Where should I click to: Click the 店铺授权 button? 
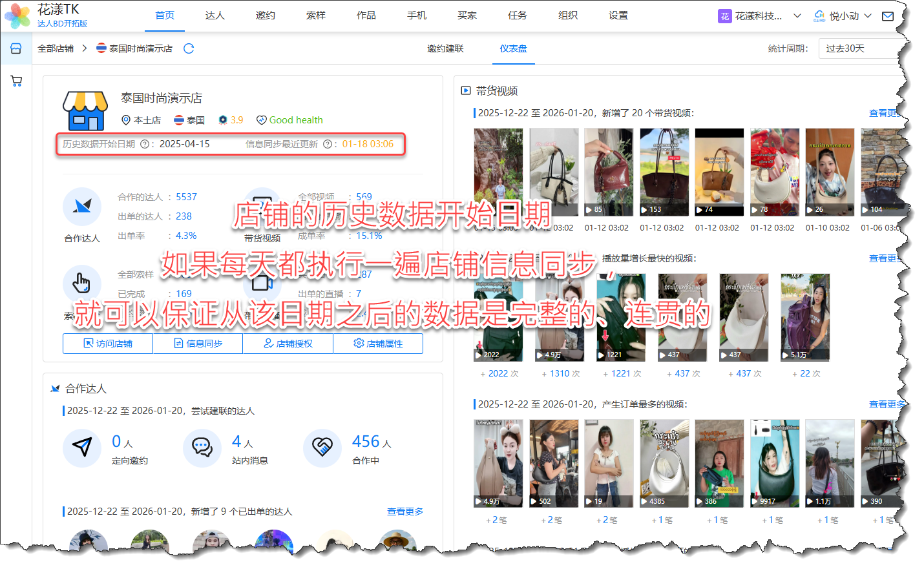coord(288,344)
